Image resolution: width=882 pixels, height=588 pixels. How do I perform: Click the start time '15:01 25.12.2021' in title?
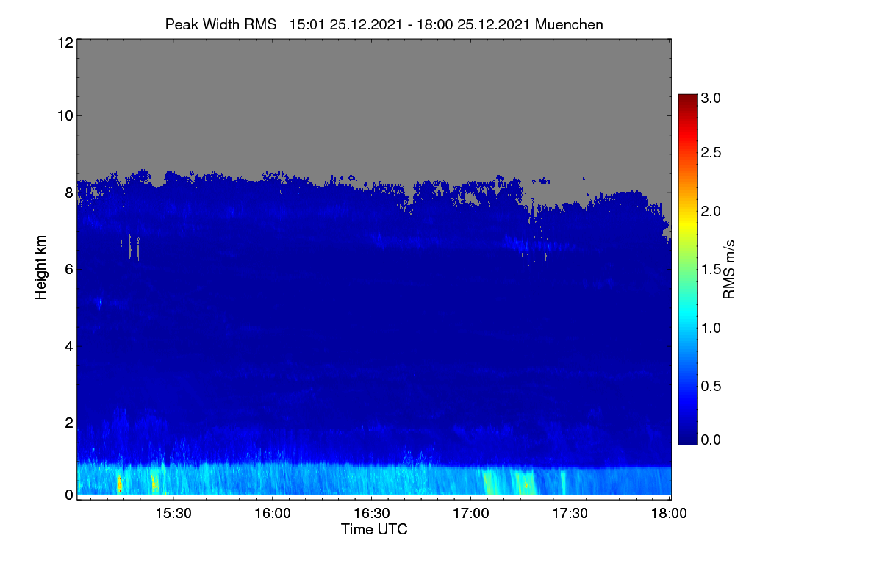point(346,24)
